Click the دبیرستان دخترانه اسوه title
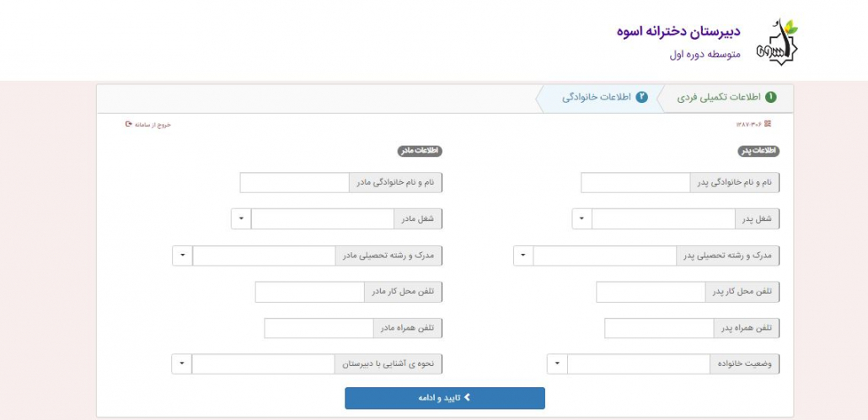 click(x=678, y=31)
